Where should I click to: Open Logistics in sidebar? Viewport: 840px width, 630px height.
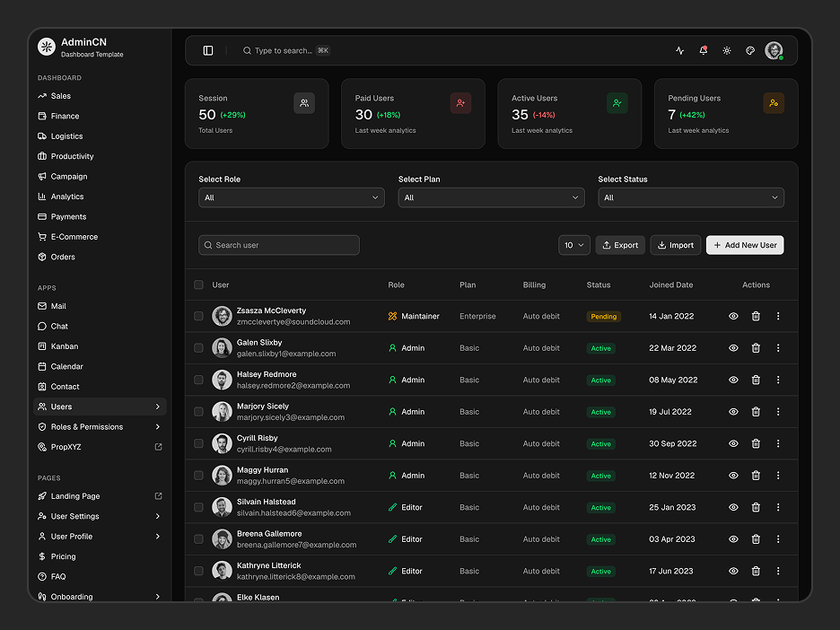pyautogui.click(x=100, y=136)
